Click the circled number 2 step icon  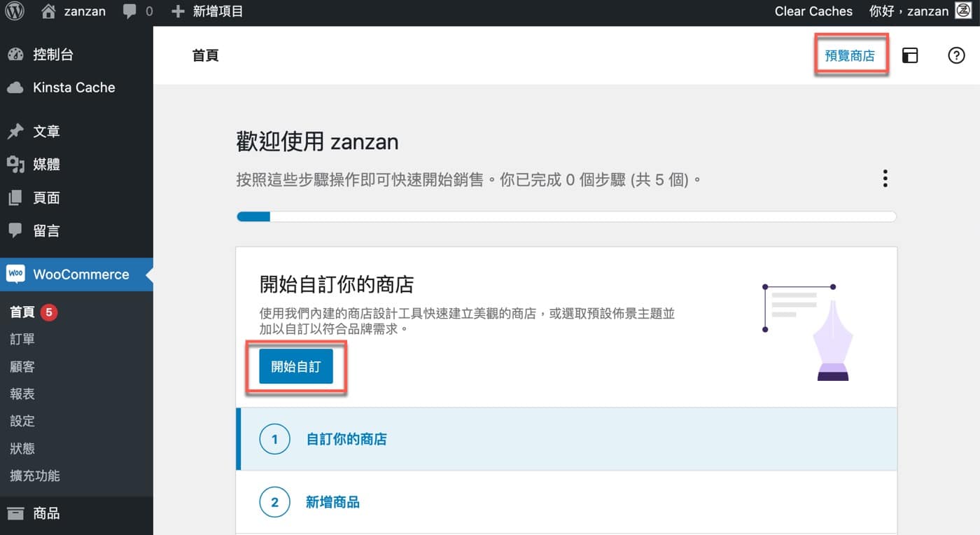click(x=274, y=502)
